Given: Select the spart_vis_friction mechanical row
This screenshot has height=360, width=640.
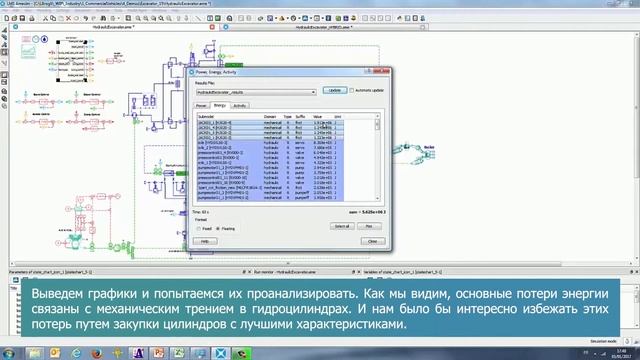Looking at the screenshot, I should (270, 188).
